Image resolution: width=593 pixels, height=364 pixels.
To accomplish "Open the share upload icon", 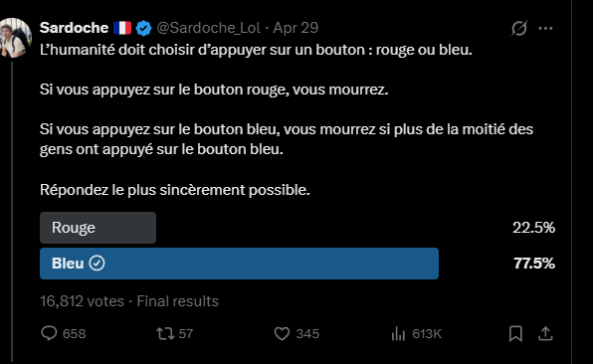I will coord(545,333).
